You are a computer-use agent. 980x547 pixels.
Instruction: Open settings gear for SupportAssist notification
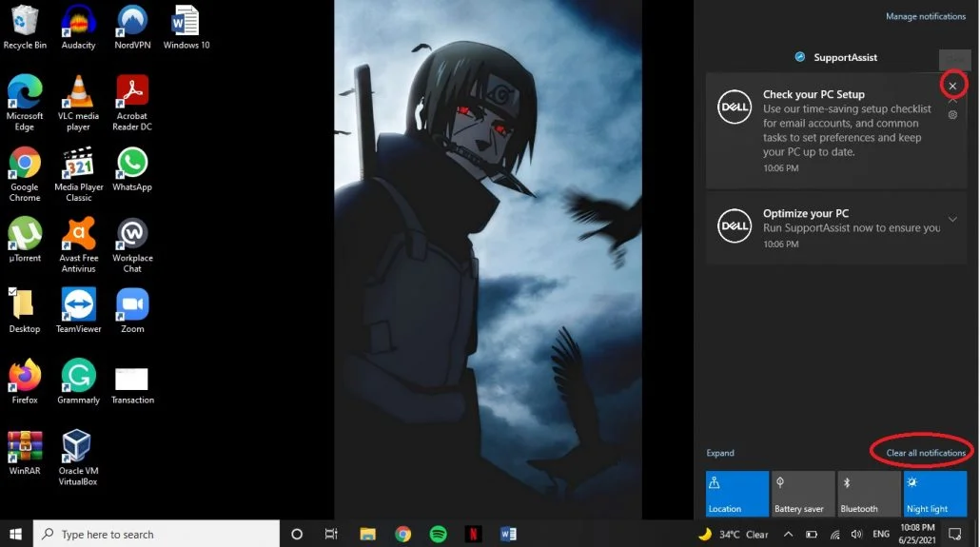point(952,115)
